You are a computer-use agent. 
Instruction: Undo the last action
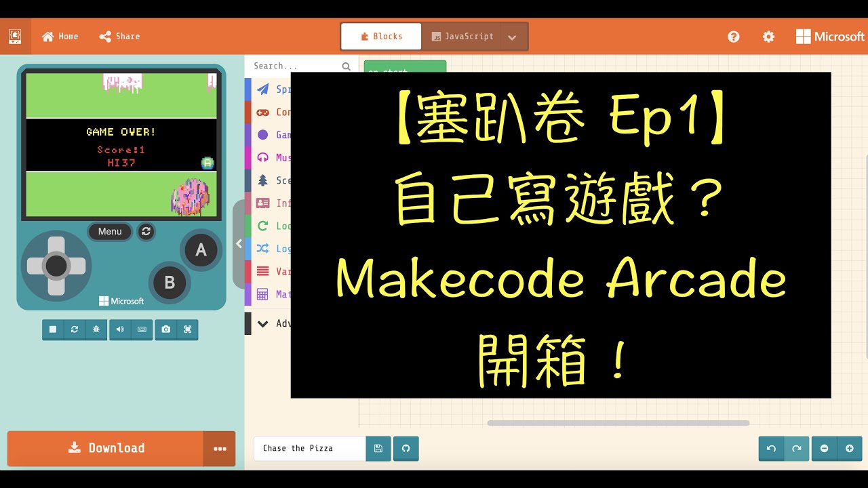coord(771,448)
